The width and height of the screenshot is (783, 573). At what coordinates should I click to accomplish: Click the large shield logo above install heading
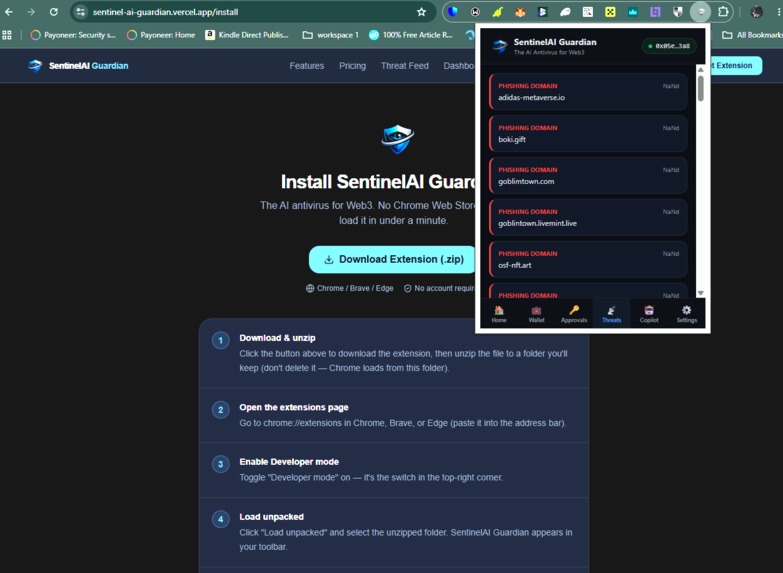click(x=397, y=139)
